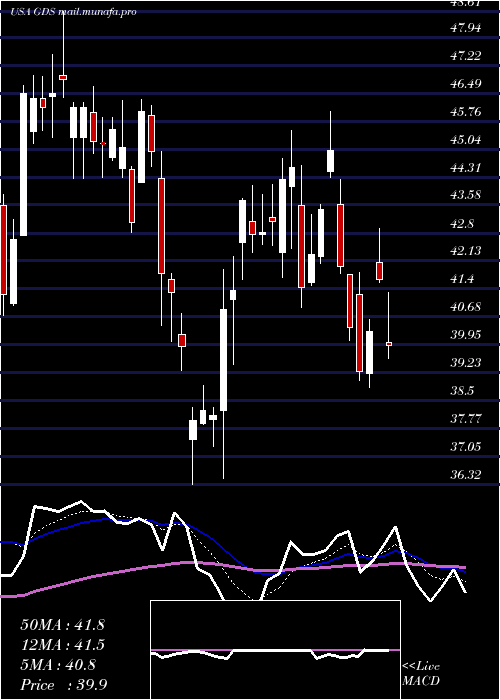Image resolution: width=500 pixels, height=700 pixels.
Task: Select the 43.58 price axis label
Action: point(466,195)
